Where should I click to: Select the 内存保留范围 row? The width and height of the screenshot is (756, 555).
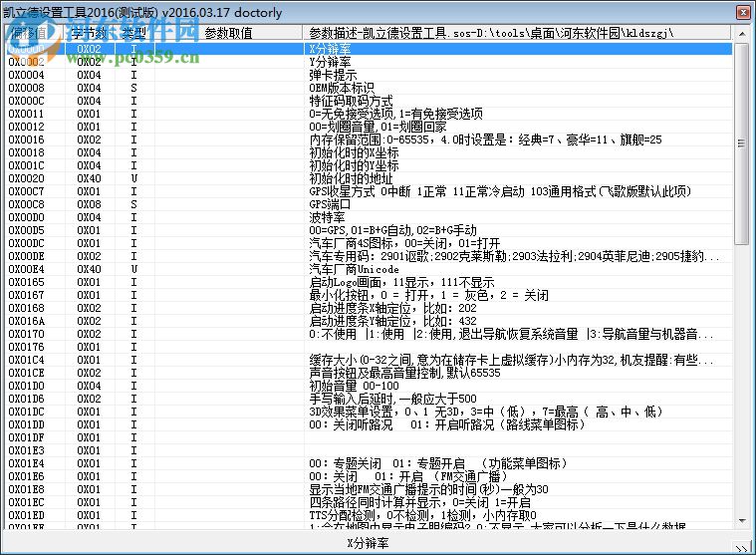click(370, 139)
